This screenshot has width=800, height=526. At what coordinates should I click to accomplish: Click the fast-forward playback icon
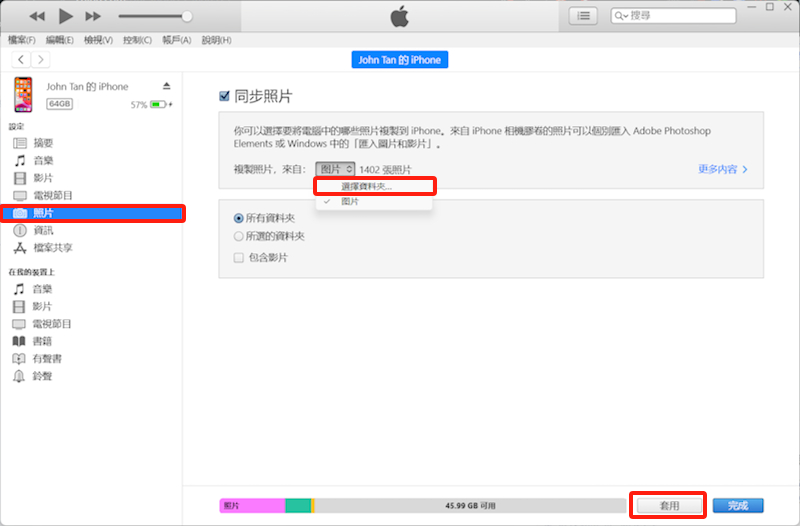(x=93, y=16)
